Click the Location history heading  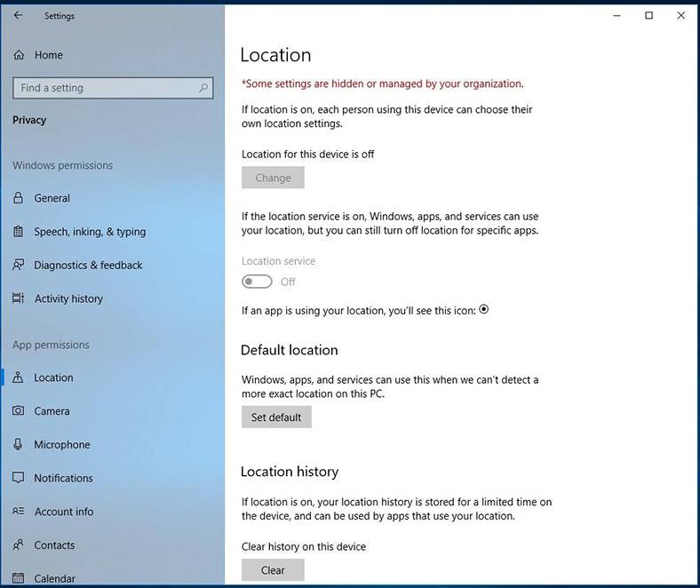click(290, 472)
